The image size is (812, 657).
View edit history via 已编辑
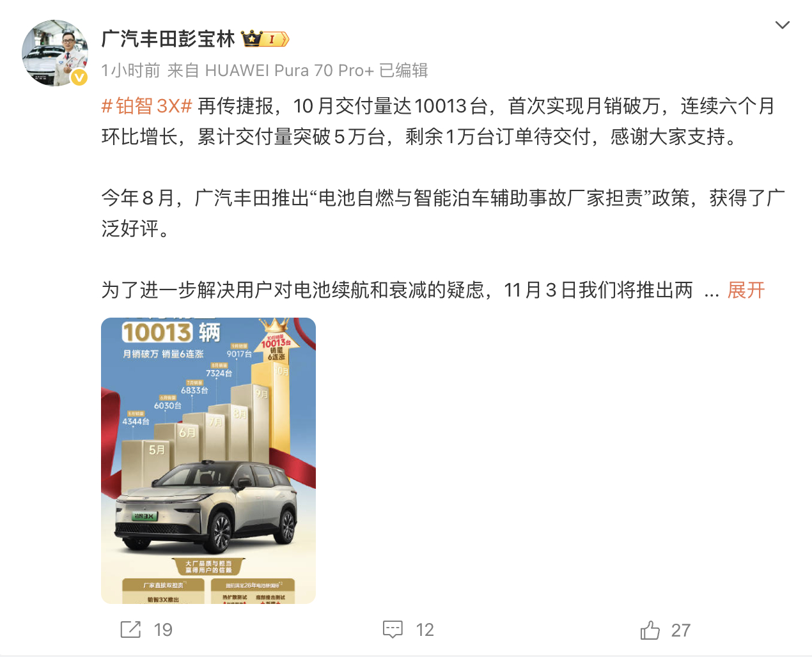(403, 70)
